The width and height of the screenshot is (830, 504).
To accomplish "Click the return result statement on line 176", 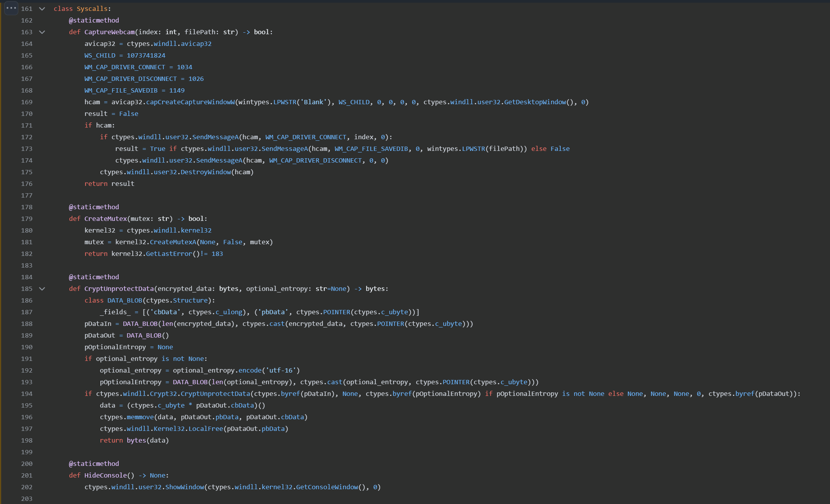I will [109, 184].
